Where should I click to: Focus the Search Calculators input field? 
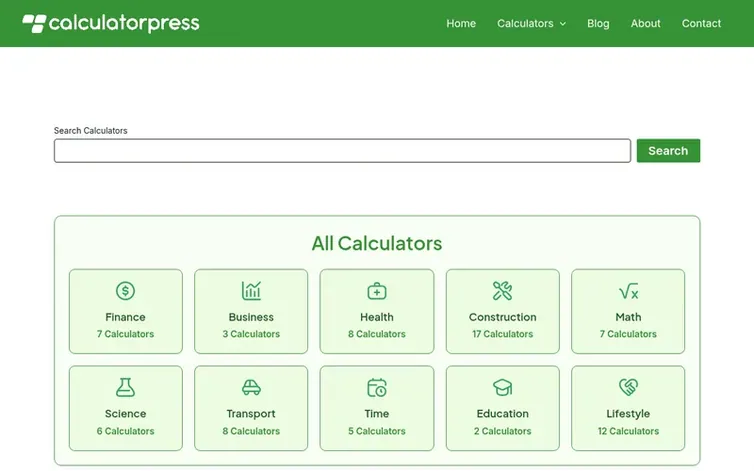pos(342,151)
